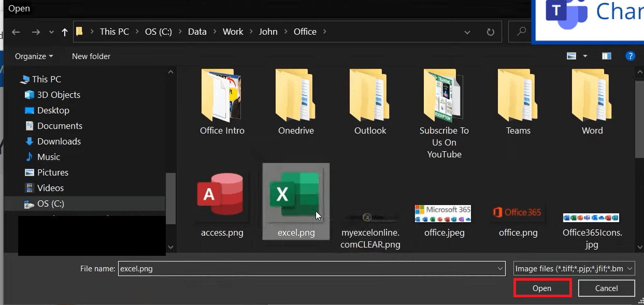Screen dimensions: 644x305
Task: Select Desktop in navigation pane
Action: click(47, 110)
